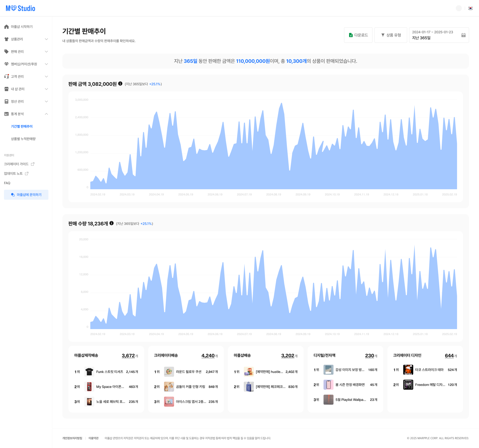The height and width of the screenshot is (448, 479).
Task: Open the calendar icon in date range
Action: [463, 35]
